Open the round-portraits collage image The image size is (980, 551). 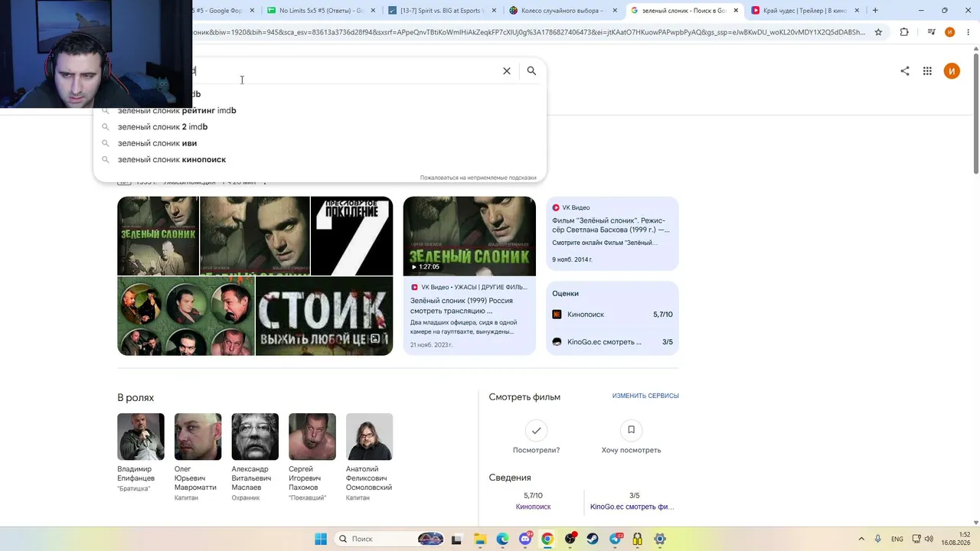(x=186, y=316)
